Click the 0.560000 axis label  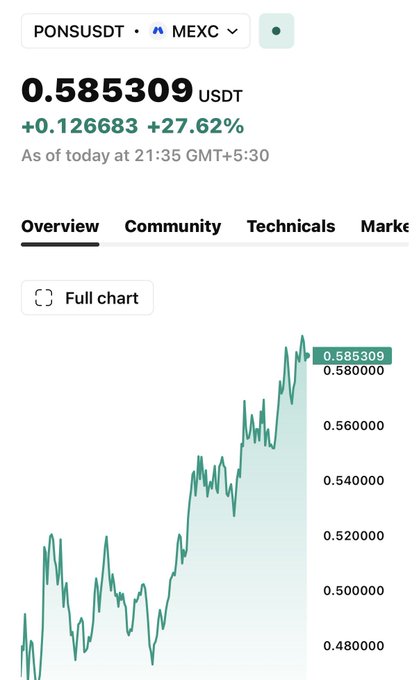point(354,425)
